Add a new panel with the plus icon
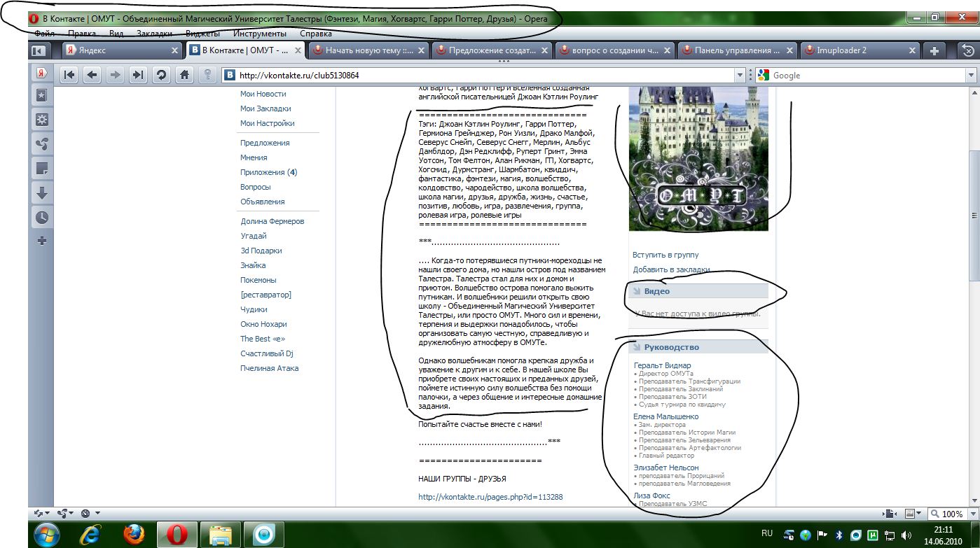The width and height of the screenshot is (980, 548). pyautogui.click(x=42, y=241)
